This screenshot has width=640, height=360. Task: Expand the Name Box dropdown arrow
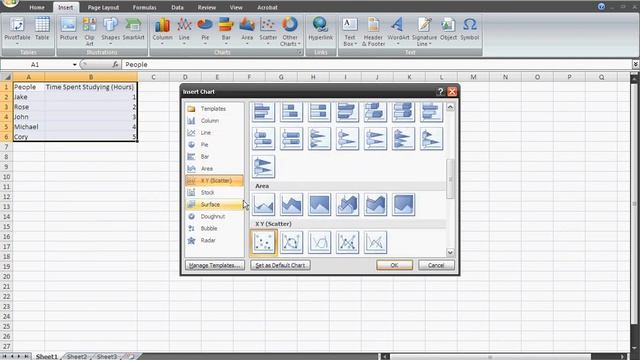74,64
